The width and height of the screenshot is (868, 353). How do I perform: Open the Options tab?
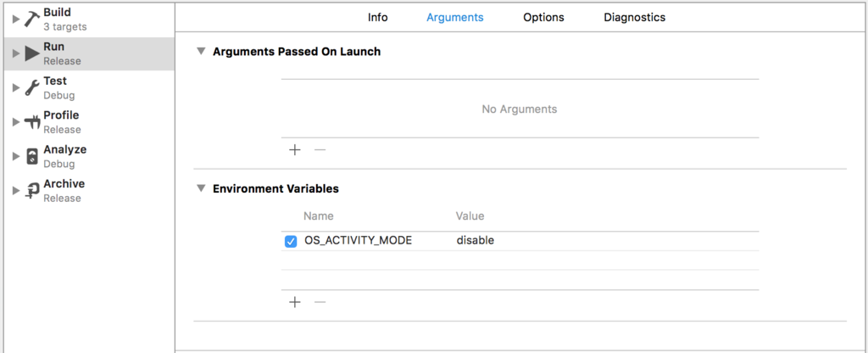[x=543, y=17]
